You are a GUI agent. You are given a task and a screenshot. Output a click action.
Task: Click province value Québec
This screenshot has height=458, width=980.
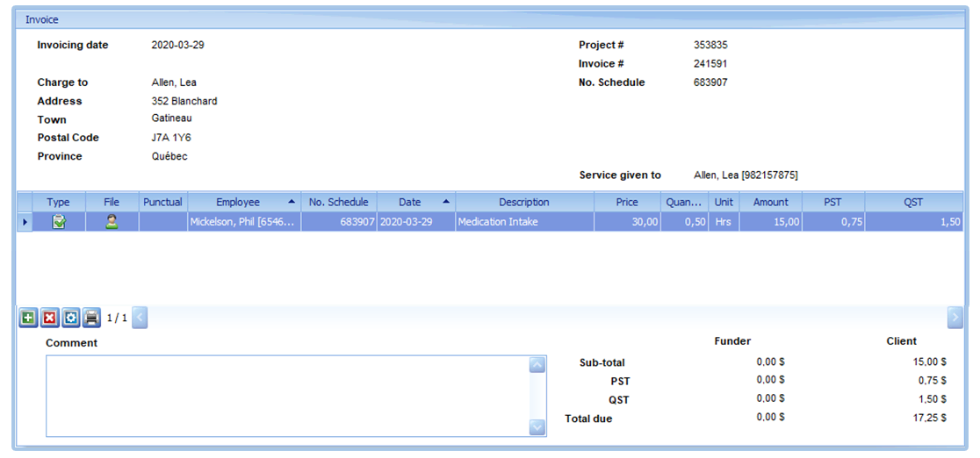(169, 156)
